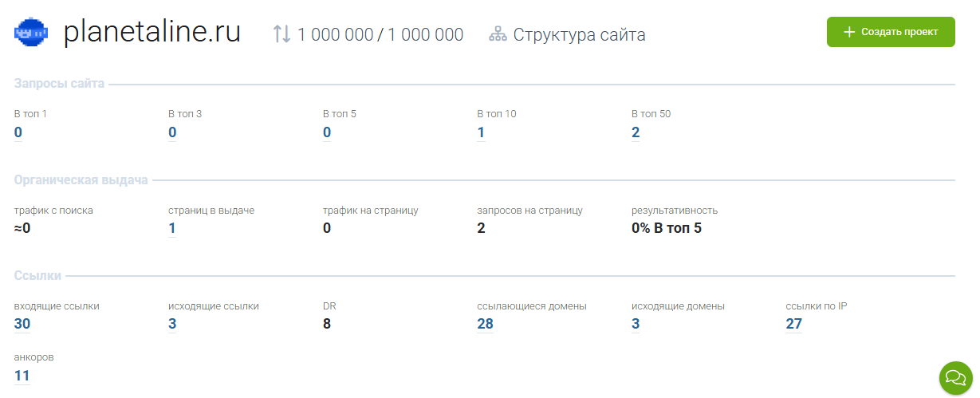Open входящие ссылки value 30

22,324
